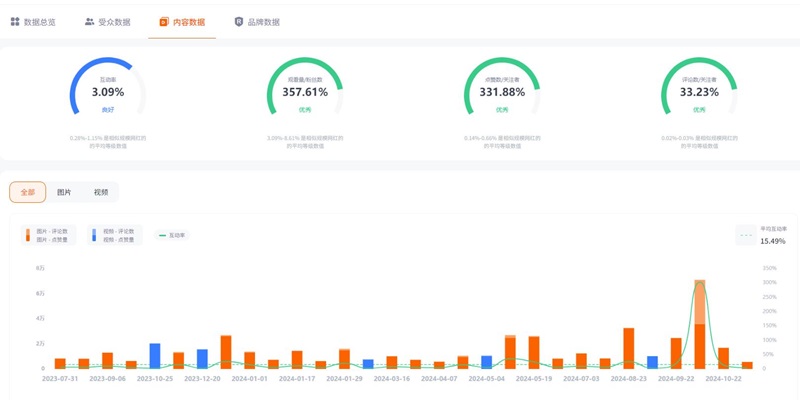Click the orange 内容数据 tab icon
800x400 pixels.
tap(164, 21)
